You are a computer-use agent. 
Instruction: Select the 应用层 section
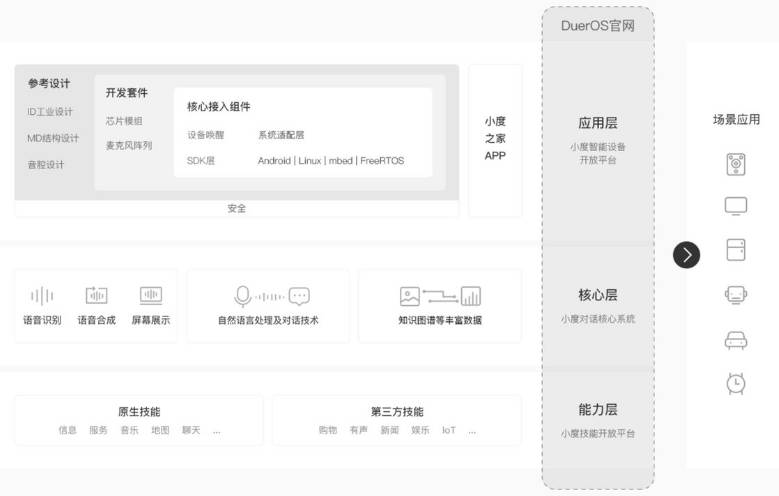[x=598, y=141]
